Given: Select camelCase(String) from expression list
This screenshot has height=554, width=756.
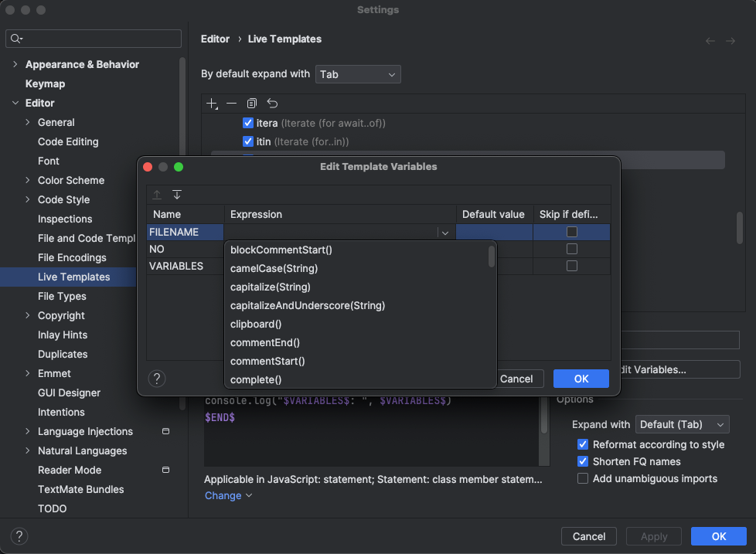Looking at the screenshot, I should click(x=274, y=269).
